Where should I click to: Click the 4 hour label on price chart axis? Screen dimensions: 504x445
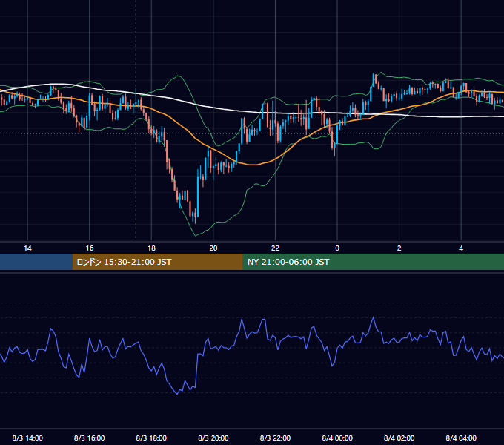click(461, 248)
